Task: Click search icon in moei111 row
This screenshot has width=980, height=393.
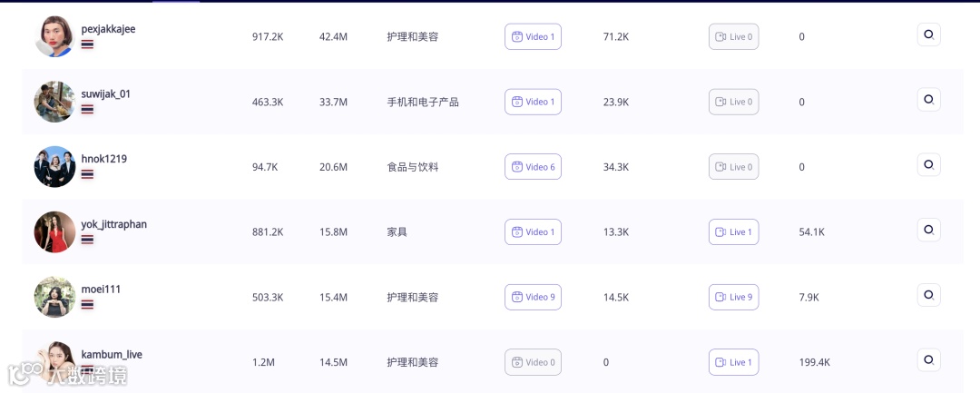Action: (x=928, y=295)
